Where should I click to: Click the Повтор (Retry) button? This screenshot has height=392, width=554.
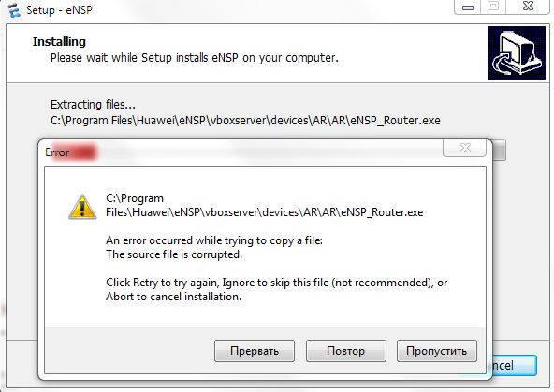click(x=345, y=351)
